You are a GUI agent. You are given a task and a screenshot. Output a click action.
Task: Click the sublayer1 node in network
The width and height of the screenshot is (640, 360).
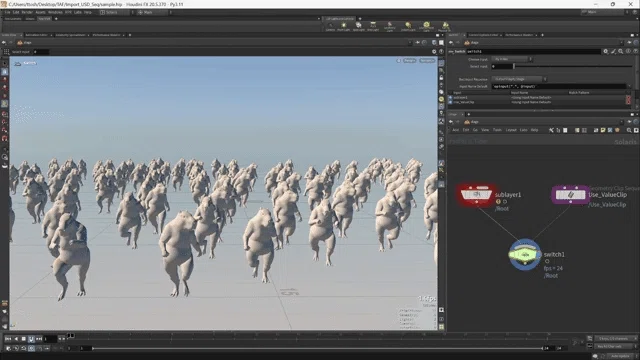(x=476, y=195)
